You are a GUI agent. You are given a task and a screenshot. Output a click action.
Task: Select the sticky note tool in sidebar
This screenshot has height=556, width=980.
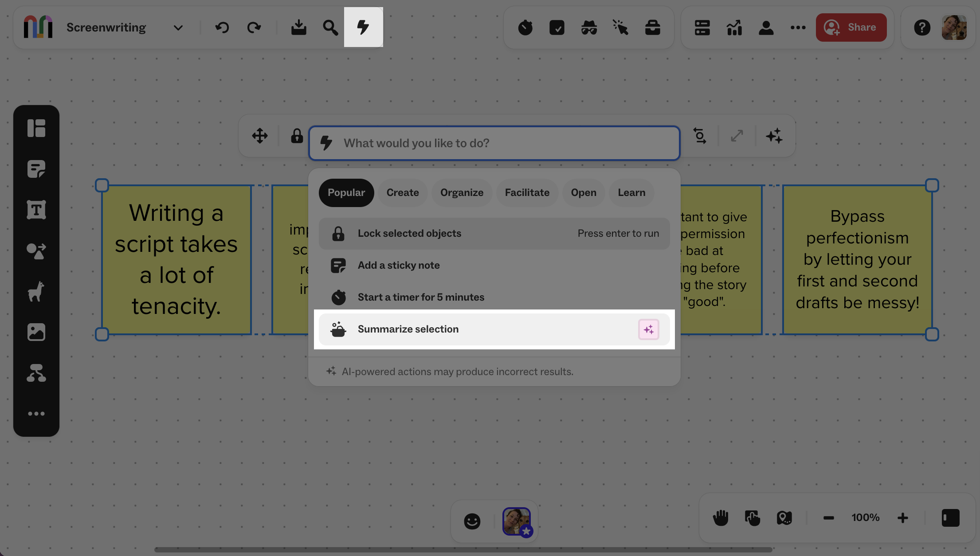36,169
